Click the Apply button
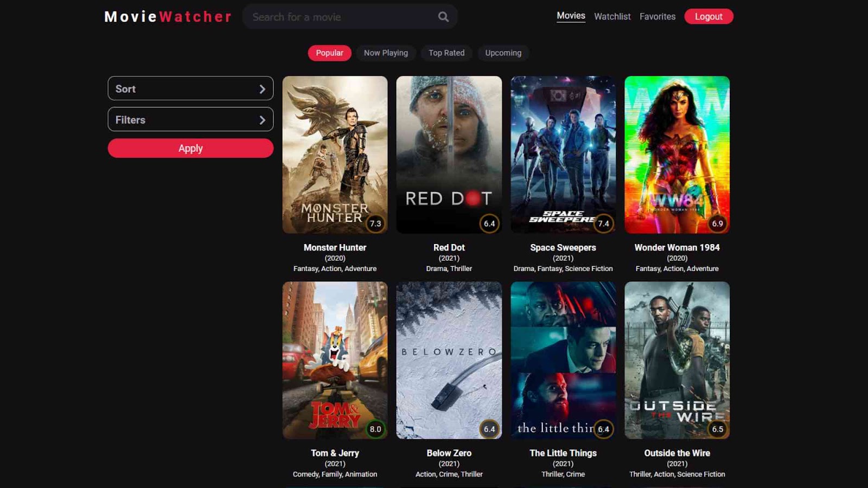The image size is (868, 488). click(x=190, y=148)
